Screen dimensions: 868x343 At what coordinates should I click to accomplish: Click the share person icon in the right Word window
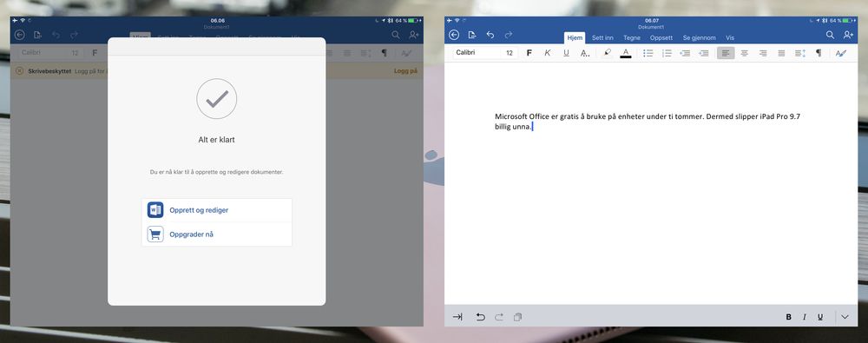(848, 35)
